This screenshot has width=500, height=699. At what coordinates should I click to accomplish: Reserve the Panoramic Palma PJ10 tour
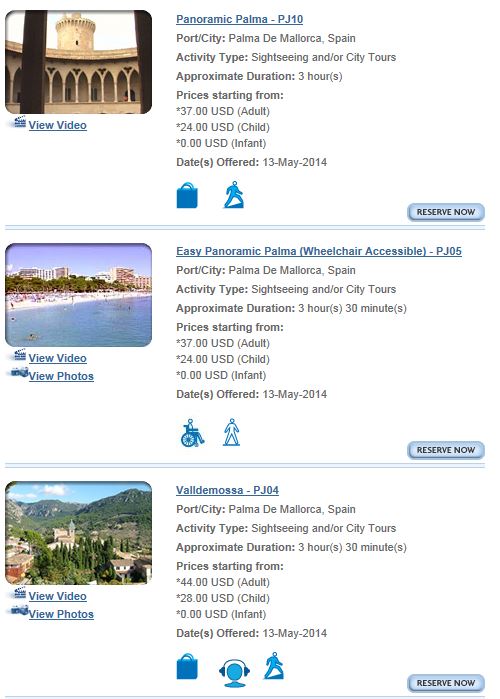click(446, 212)
